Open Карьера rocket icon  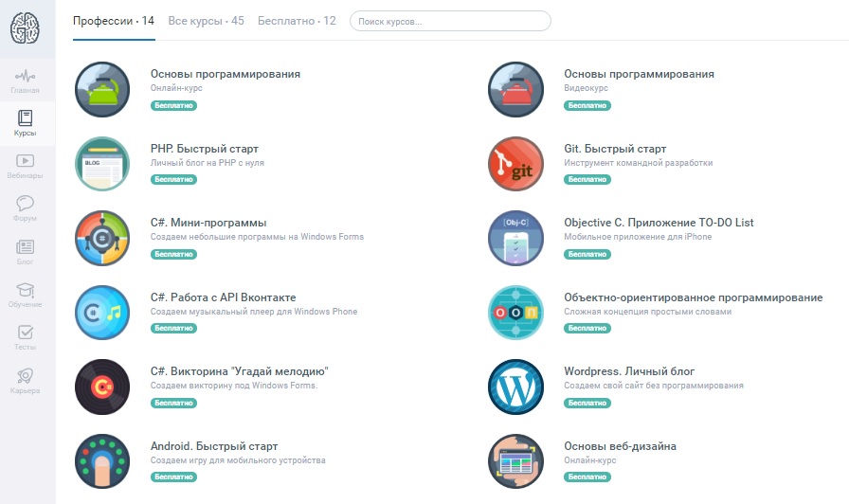click(26, 380)
